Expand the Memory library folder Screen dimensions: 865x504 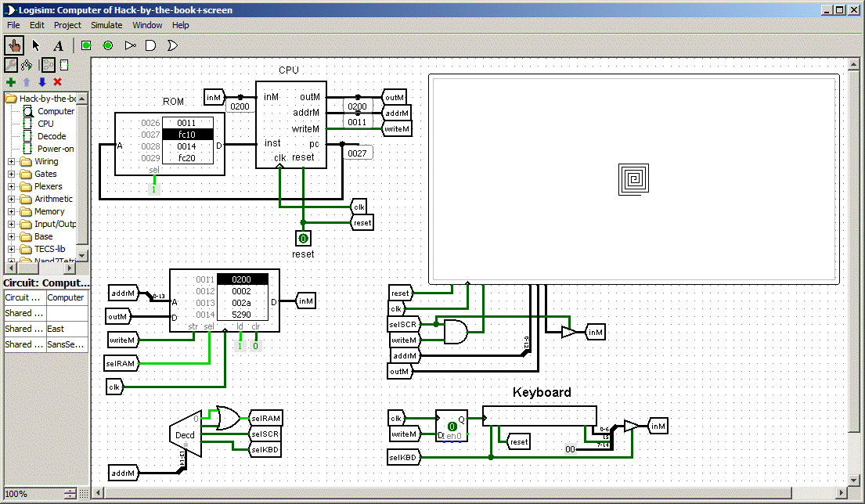pyautogui.click(x=12, y=211)
